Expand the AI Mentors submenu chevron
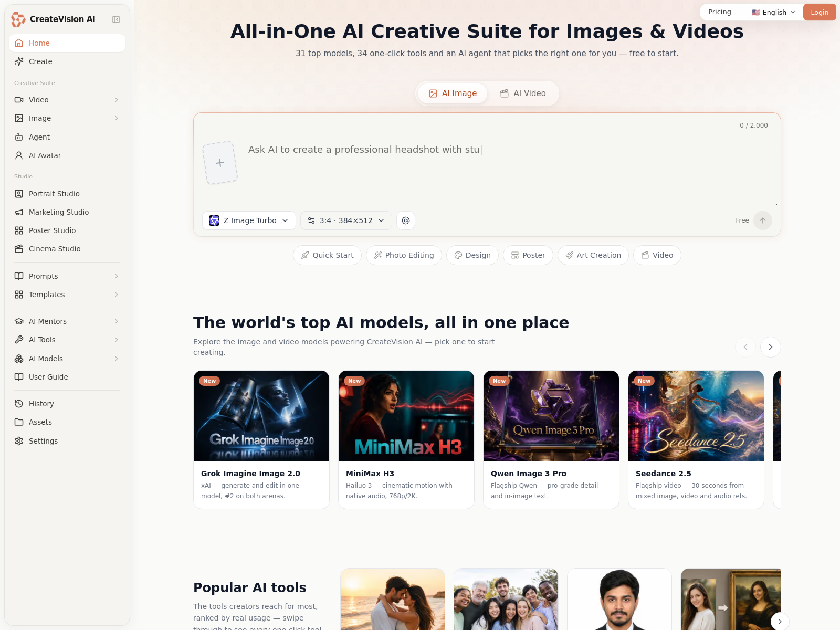Viewport: 840px width, 630px height. [117, 321]
